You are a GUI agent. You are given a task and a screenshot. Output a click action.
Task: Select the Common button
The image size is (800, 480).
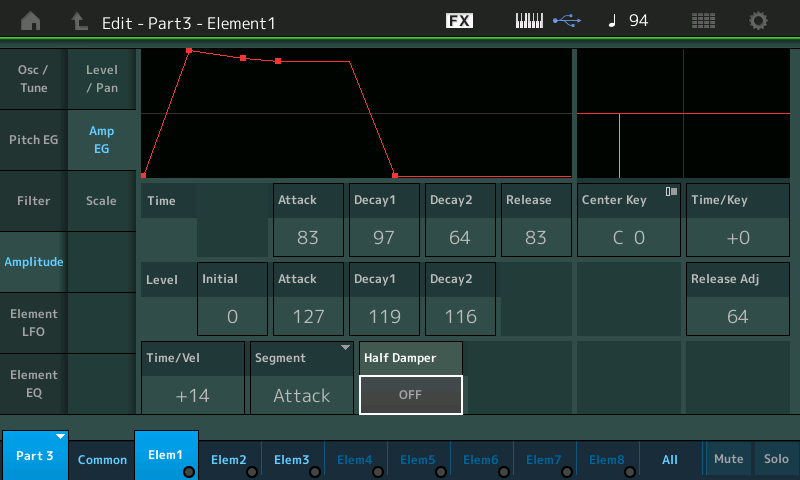click(x=103, y=460)
